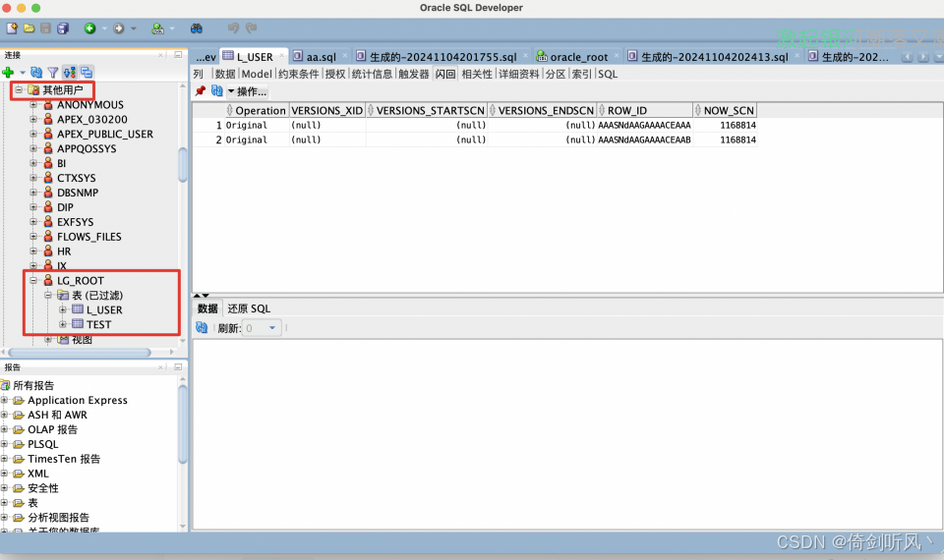Pin the flashback view with red pushpin
Viewport: 944px width, 560px height.
[201, 90]
